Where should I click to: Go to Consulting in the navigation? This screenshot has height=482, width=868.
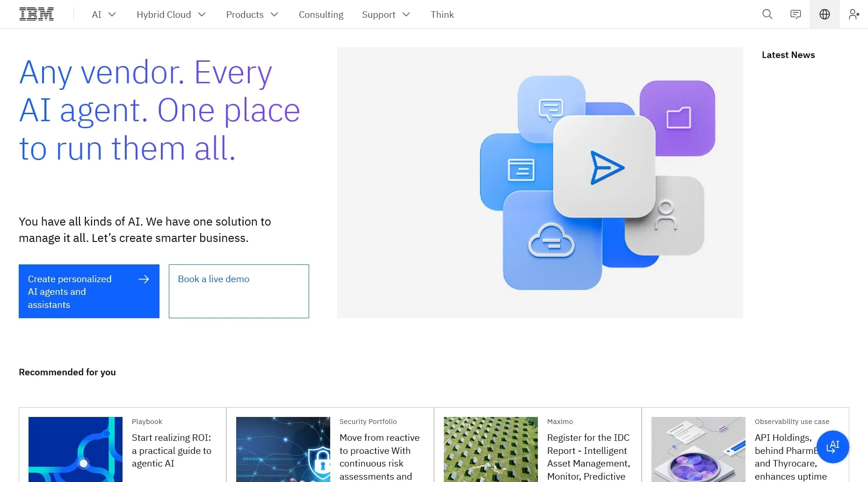[x=321, y=15]
